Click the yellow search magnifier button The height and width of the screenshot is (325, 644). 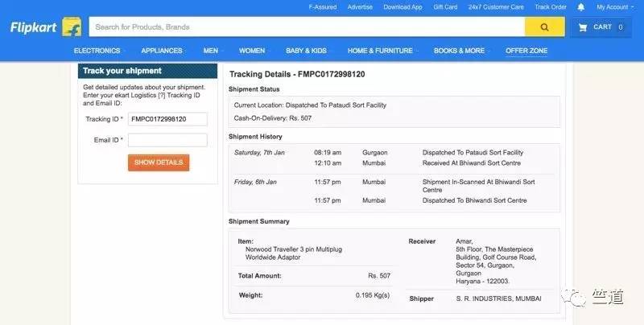545,27
